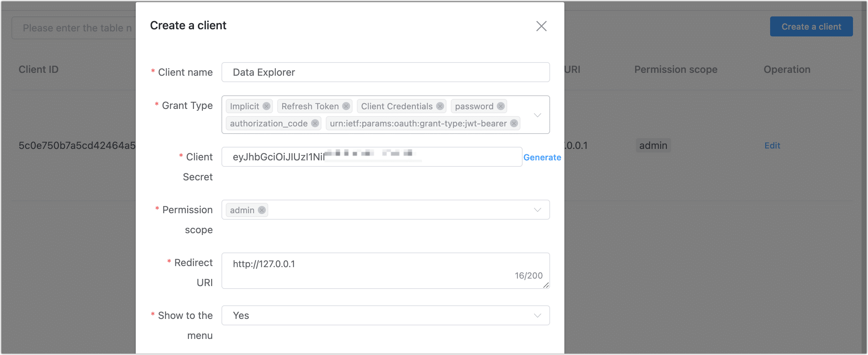Image resolution: width=868 pixels, height=355 pixels.
Task: Close the Create a client dialog
Action: (541, 26)
